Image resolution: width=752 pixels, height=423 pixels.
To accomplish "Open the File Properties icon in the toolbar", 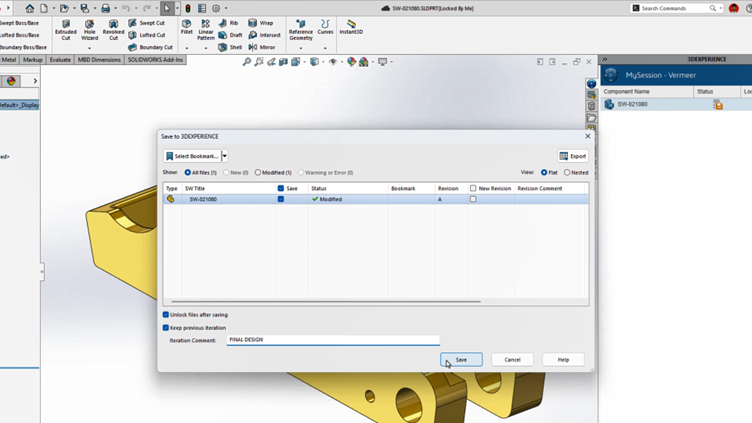I will tap(202, 8).
